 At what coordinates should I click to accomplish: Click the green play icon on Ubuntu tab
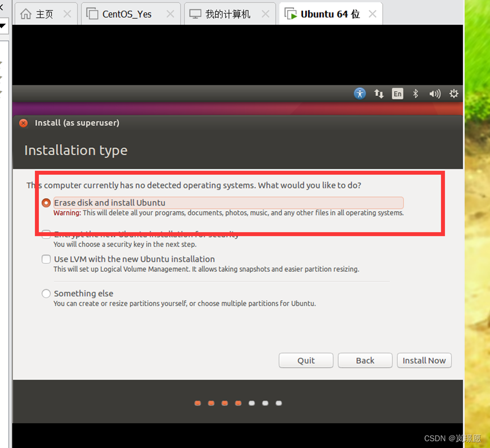coord(293,13)
